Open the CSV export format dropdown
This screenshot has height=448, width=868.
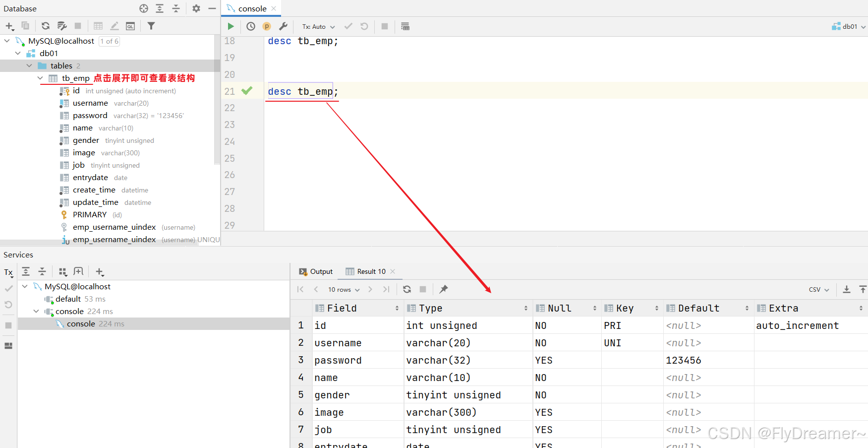point(819,289)
